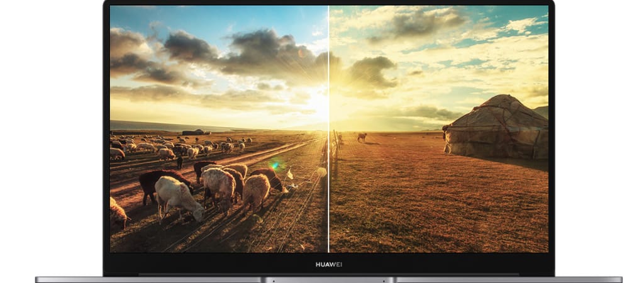Viewport: 644px width, 283px height.
Task: Click the green lens flare spot
Action: coord(274,166)
